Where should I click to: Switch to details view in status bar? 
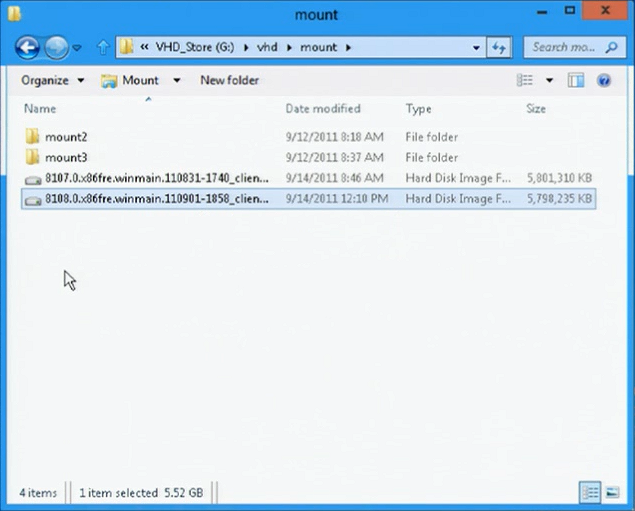click(590, 492)
